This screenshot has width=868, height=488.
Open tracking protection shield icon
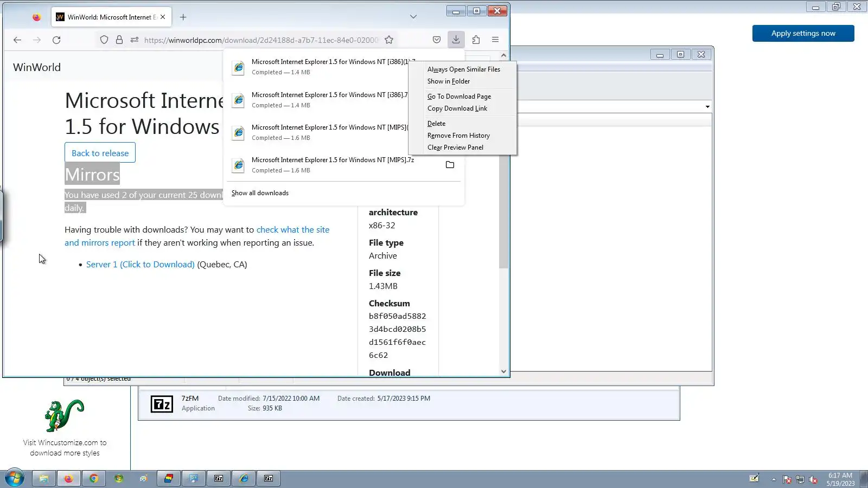pos(104,40)
